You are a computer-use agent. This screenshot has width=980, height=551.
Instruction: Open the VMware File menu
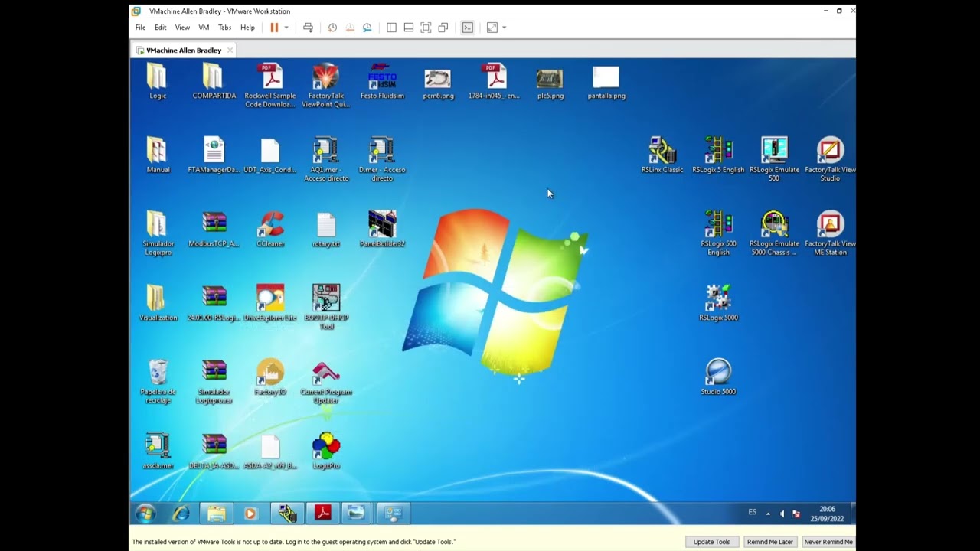[x=140, y=28]
